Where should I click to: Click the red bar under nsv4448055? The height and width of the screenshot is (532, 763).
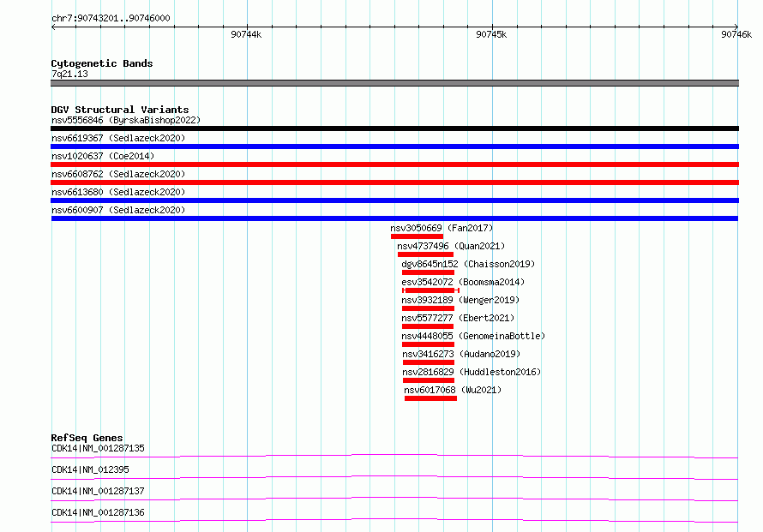click(428, 344)
